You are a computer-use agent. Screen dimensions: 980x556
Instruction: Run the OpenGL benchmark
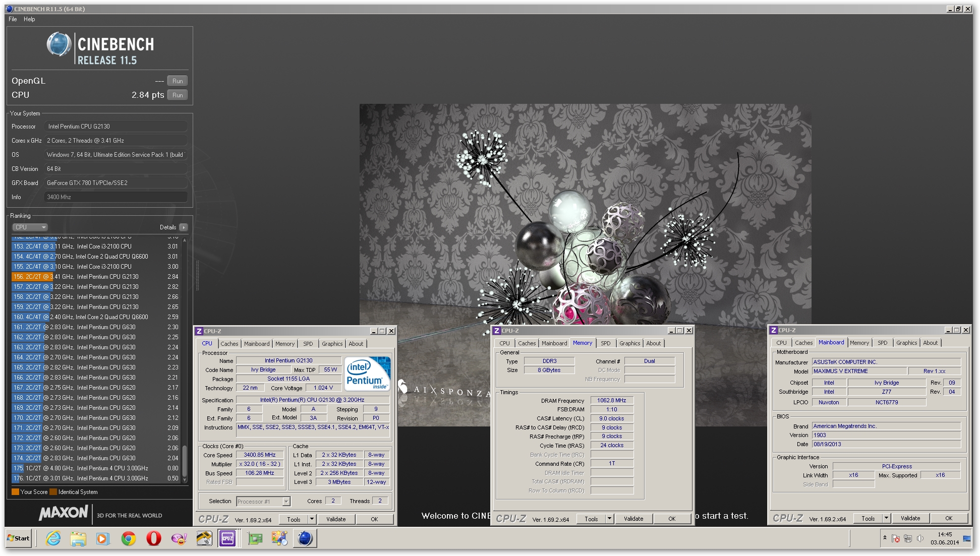point(178,81)
